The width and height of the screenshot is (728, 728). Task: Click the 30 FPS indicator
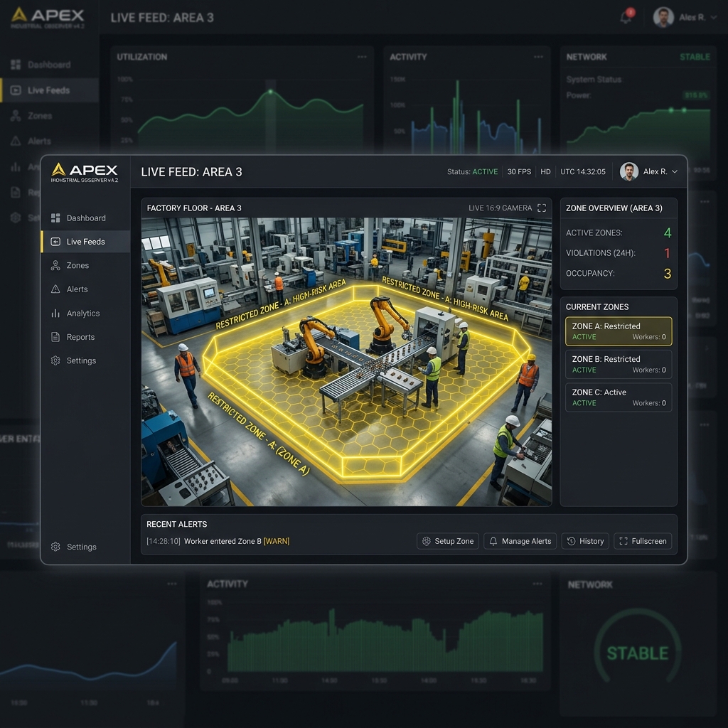(519, 171)
